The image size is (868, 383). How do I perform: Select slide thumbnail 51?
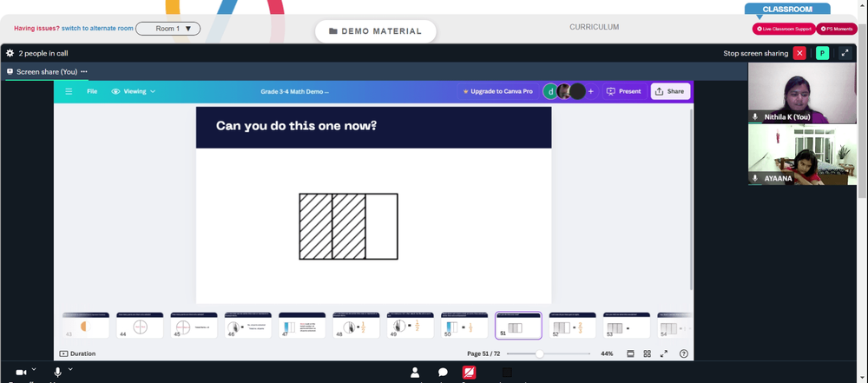(518, 326)
